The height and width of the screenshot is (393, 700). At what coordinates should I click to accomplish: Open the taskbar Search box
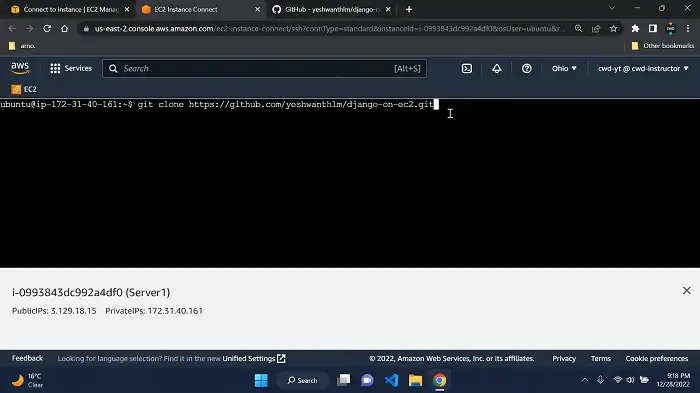302,380
